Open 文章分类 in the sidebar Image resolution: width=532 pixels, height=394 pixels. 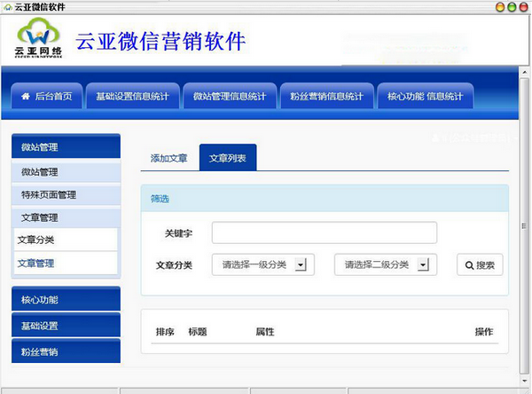point(66,240)
